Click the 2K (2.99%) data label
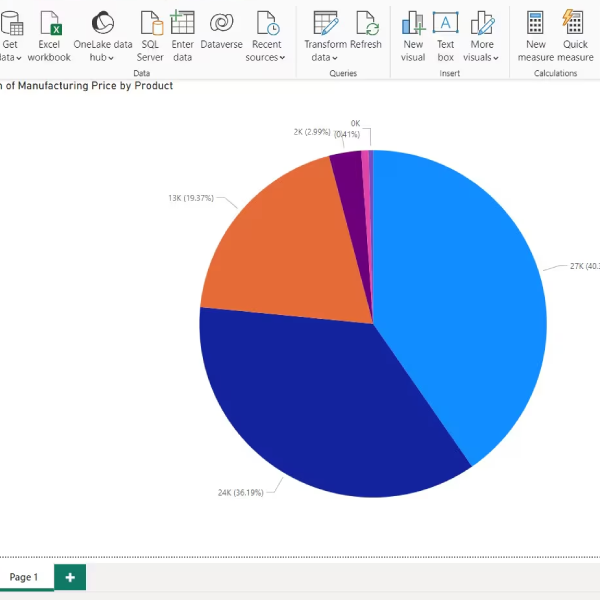This screenshot has width=600, height=600. 312,132
